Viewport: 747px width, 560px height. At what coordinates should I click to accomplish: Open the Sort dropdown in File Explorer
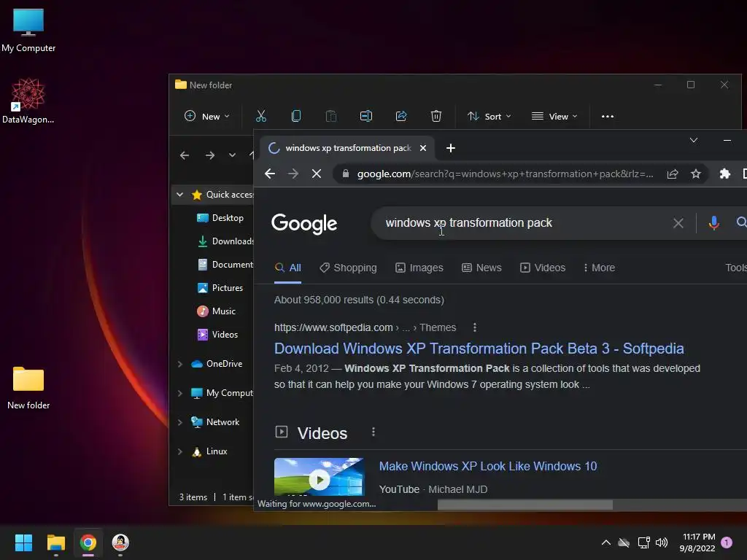[x=489, y=116]
